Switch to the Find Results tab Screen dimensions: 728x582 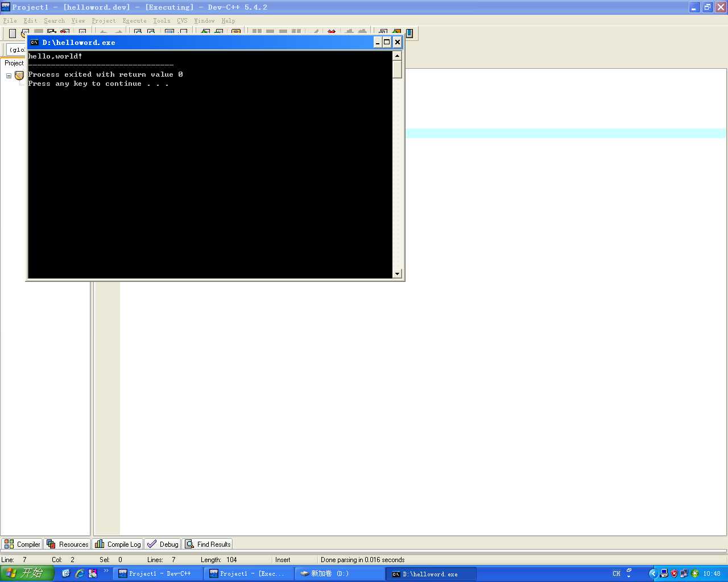208,544
